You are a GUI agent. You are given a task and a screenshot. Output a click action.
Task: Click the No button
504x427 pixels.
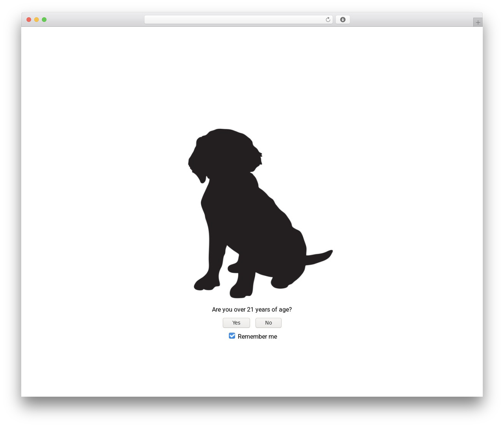coord(269,323)
